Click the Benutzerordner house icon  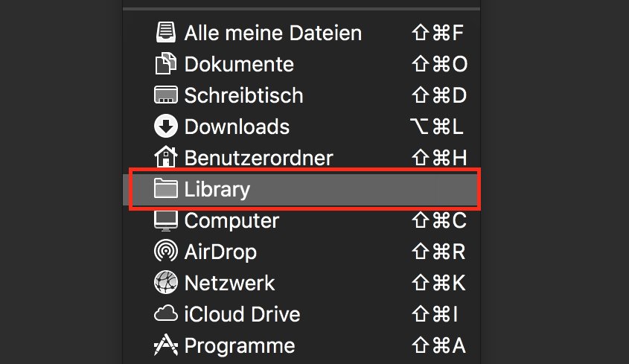pyautogui.click(x=166, y=156)
